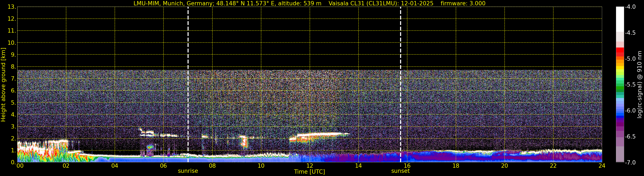Click the "11." height axis tick label

click(x=12, y=31)
